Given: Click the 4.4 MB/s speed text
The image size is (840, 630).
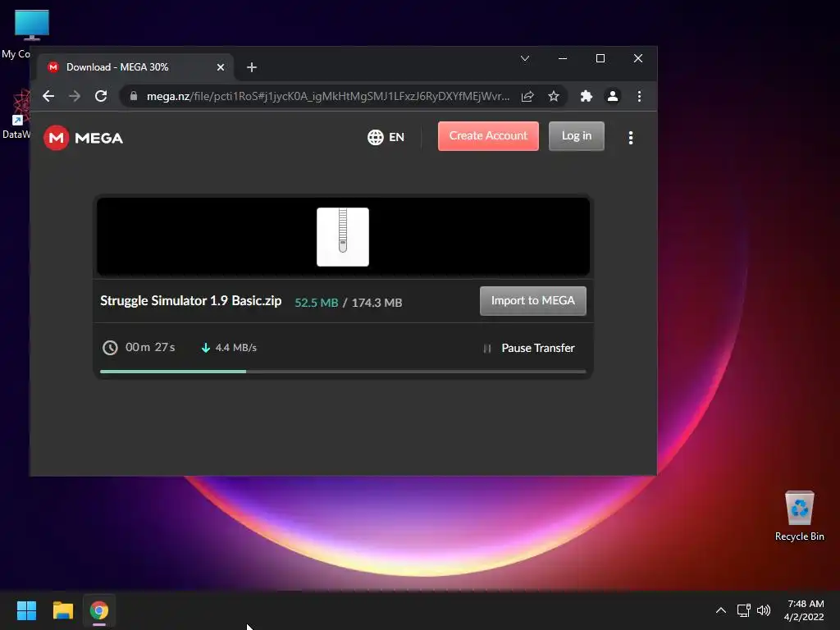Looking at the screenshot, I should [x=235, y=348].
